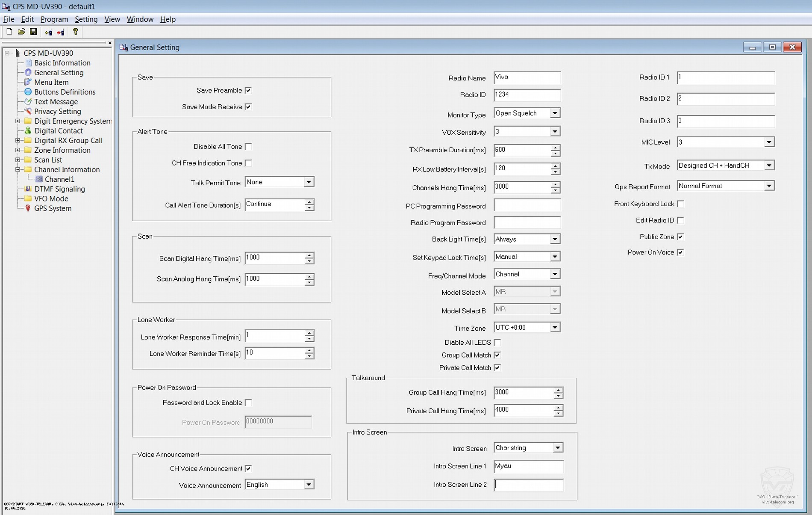Open the Setting menu

(x=86, y=19)
